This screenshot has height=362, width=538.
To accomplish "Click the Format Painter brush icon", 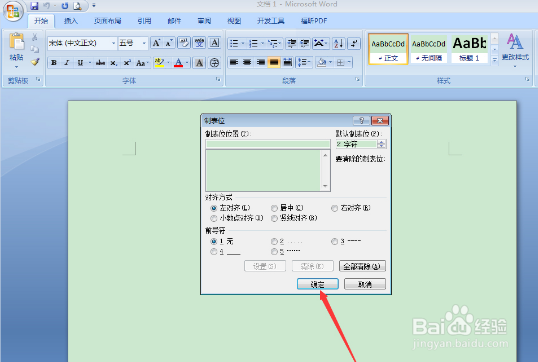I will tap(35, 62).
